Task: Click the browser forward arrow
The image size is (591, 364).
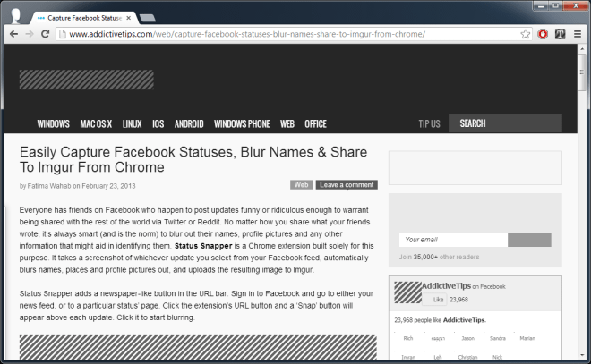Action: 30,34
